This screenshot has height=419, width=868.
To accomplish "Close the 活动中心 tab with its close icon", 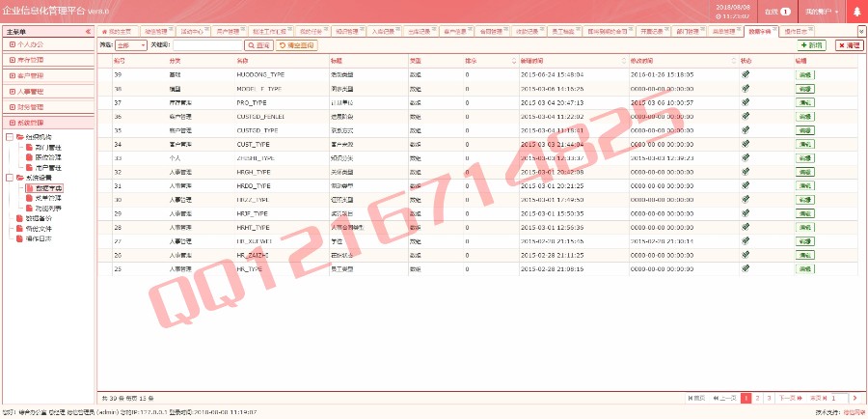I will coord(207,29).
